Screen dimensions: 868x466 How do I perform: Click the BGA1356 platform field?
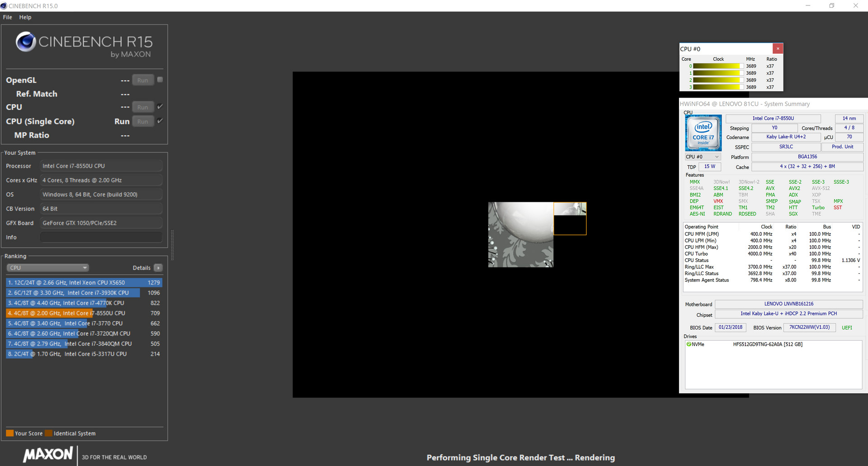pyautogui.click(x=807, y=157)
